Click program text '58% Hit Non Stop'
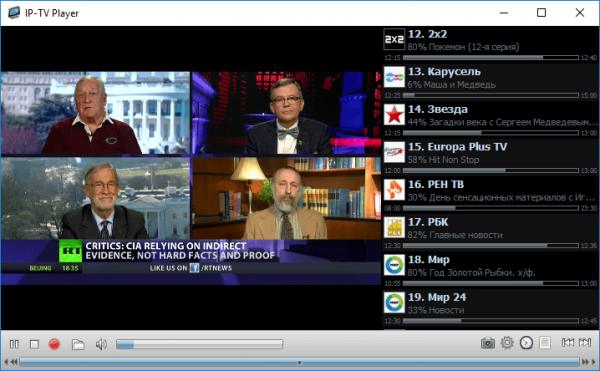This screenshot has width=600, height=371. (x=443, y=159)
